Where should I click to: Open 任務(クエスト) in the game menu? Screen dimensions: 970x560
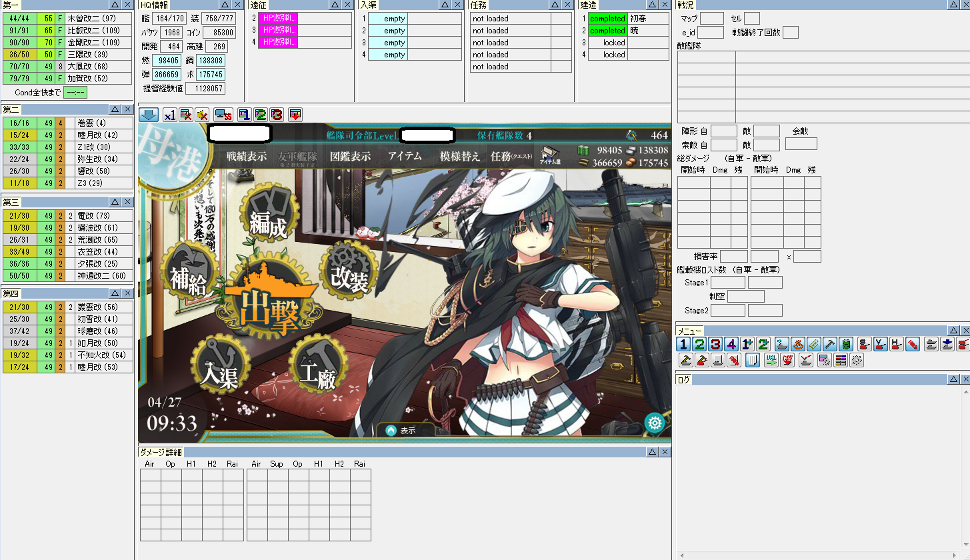513,157
